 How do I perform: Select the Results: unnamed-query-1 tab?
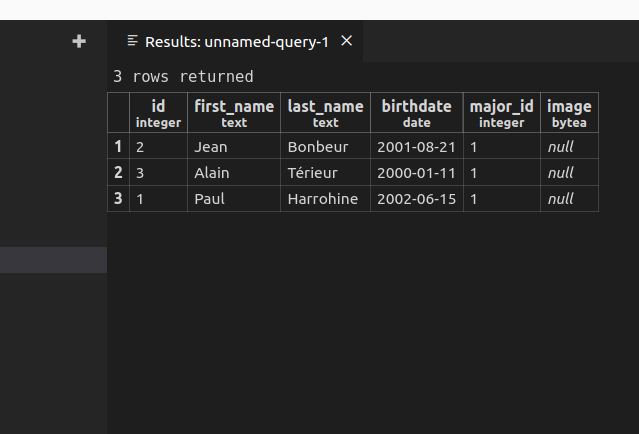(235, 42)
